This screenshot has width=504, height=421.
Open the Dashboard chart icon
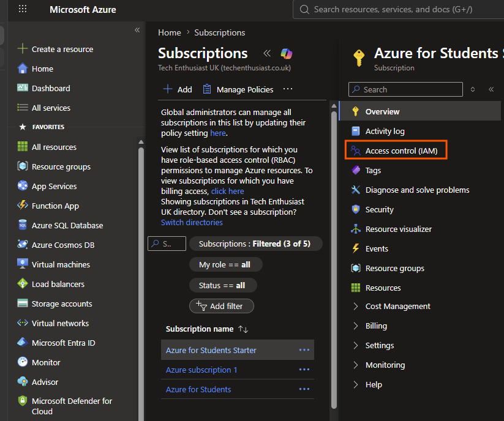click(x=23, y=88)
